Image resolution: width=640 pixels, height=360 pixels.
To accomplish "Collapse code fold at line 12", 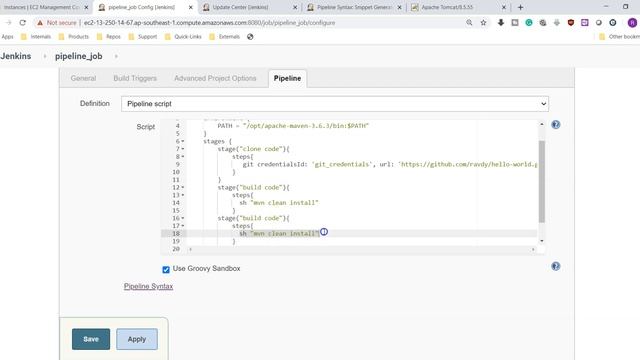I will click(x=183, y=187).
